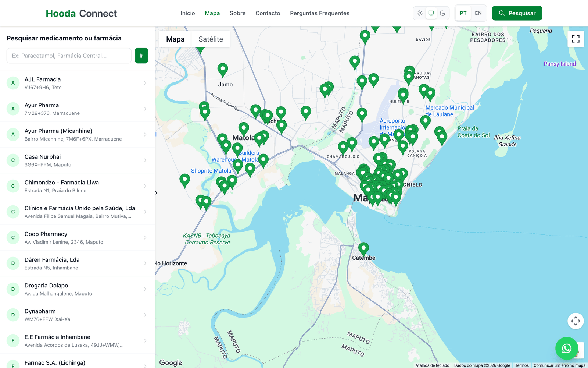Expand Ayur Pharma Marracuene chevron
Viewport: 588px width, 368px height.
click(x=145, y=109)
